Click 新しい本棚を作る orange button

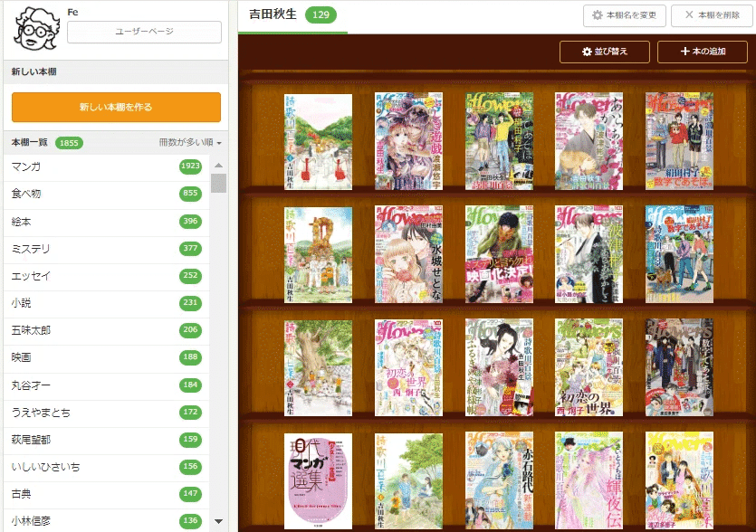click(116, 107)
